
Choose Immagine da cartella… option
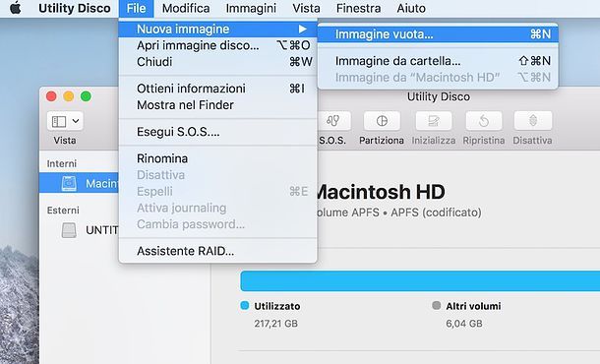click(438, 61)
